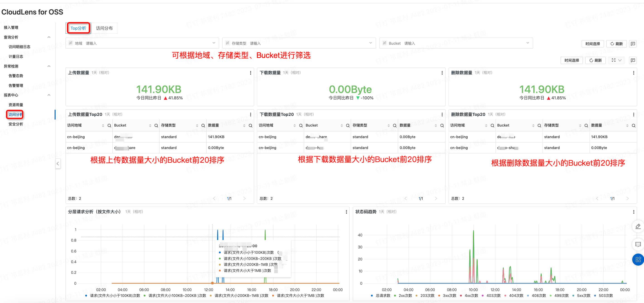Sort the 数据量 column in 下载数据量Top20
The width and height of the screenshot is (644, 303).
tap(436, 126)
